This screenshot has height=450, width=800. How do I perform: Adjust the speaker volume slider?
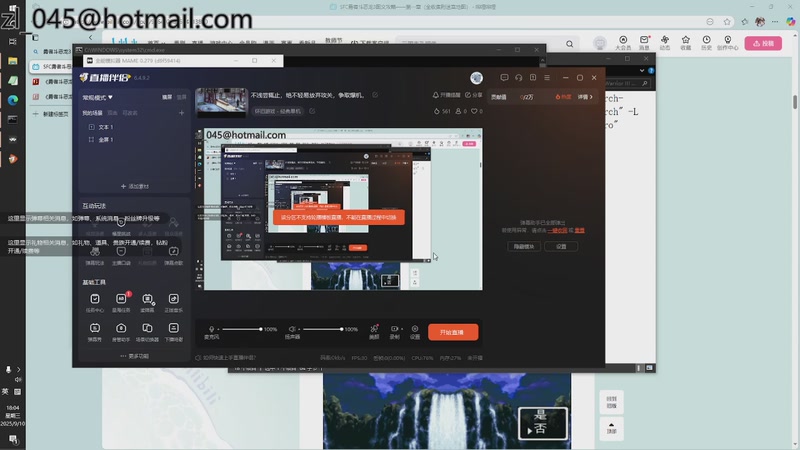323,330
